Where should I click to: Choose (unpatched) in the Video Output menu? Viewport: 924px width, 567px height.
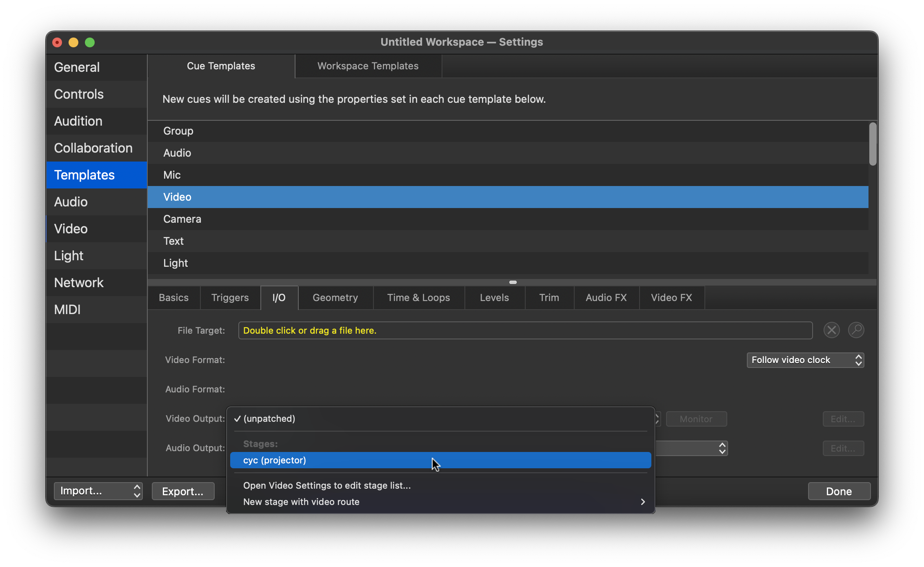(x=440, y=419)
